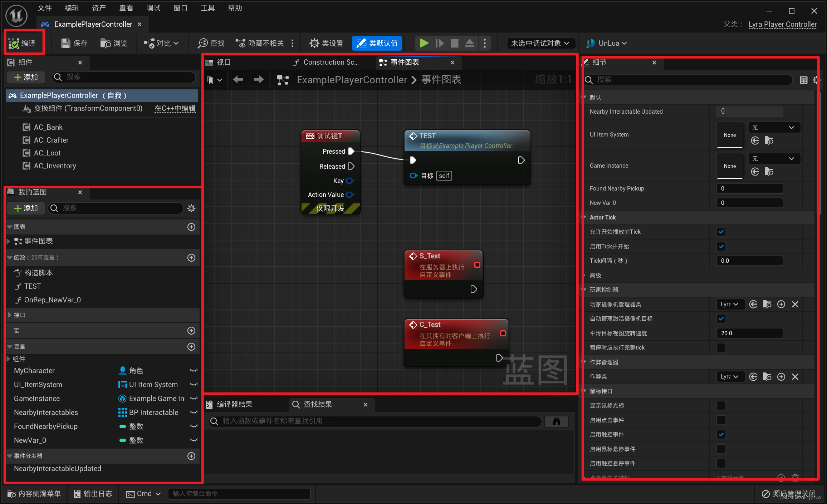The width and height of the screenshot is (827, 504).
Task: Expand the 事件图表 tree item
Action: pyautogui.click(x=9, y=241)
